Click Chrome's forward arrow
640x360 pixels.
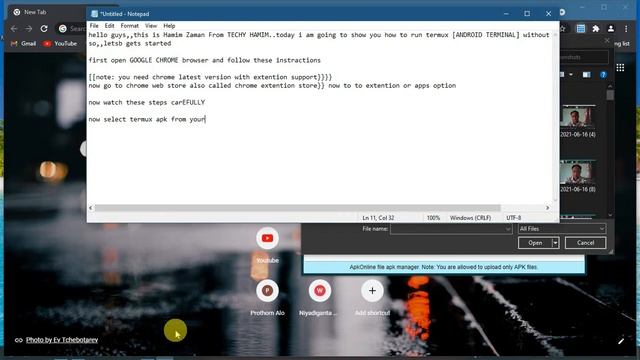(x=29, y=29)
